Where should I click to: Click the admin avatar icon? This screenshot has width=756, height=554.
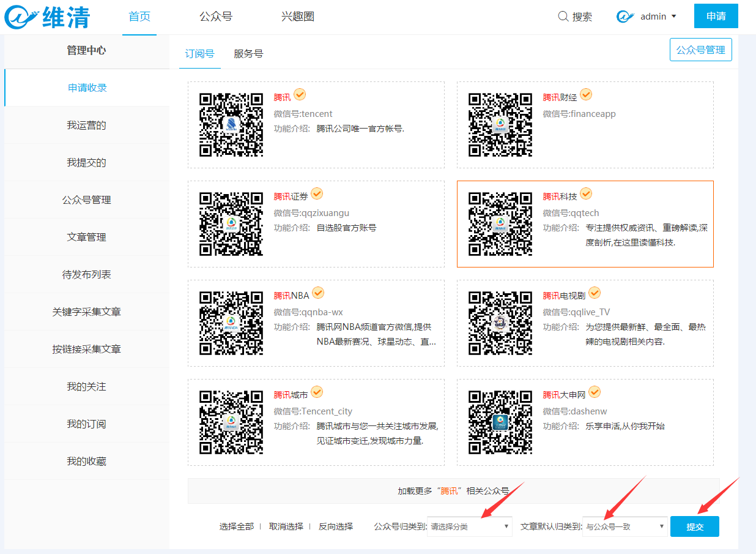(x=625, y=17)
